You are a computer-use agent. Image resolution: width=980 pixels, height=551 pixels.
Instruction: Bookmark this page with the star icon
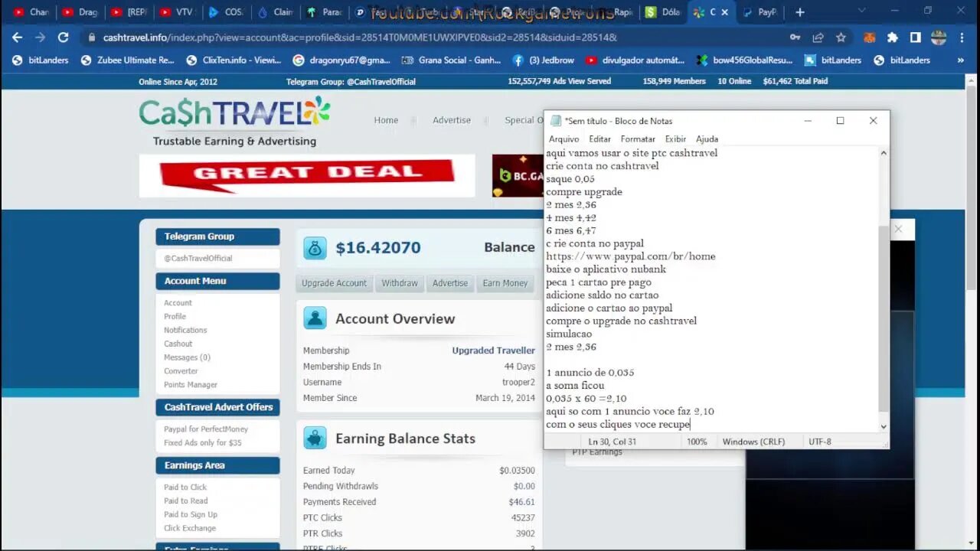coord(841,37)
